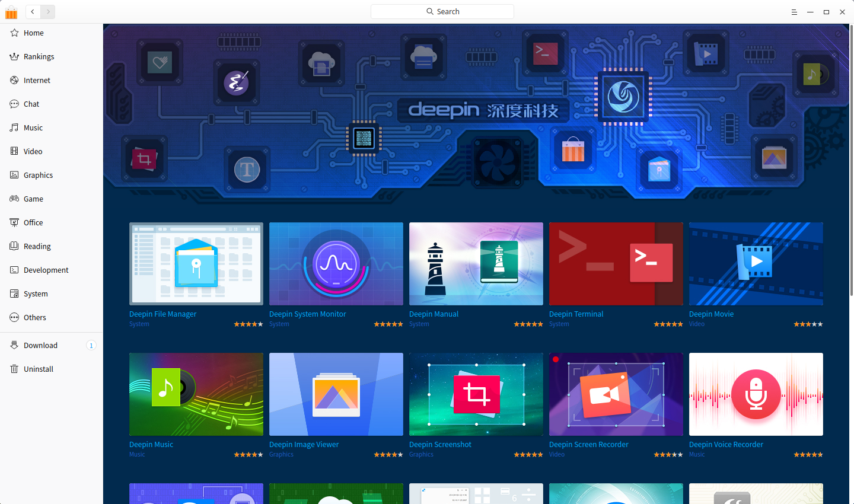Open the Rankings category
Image resolution: width=854 pixels, height=504 pixels.
52,56
